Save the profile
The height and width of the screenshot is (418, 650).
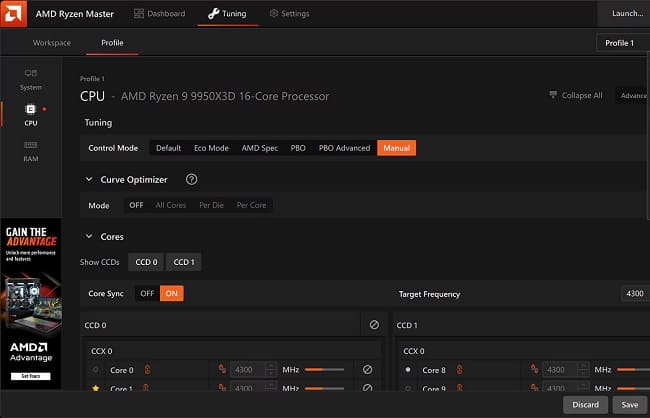629,405
